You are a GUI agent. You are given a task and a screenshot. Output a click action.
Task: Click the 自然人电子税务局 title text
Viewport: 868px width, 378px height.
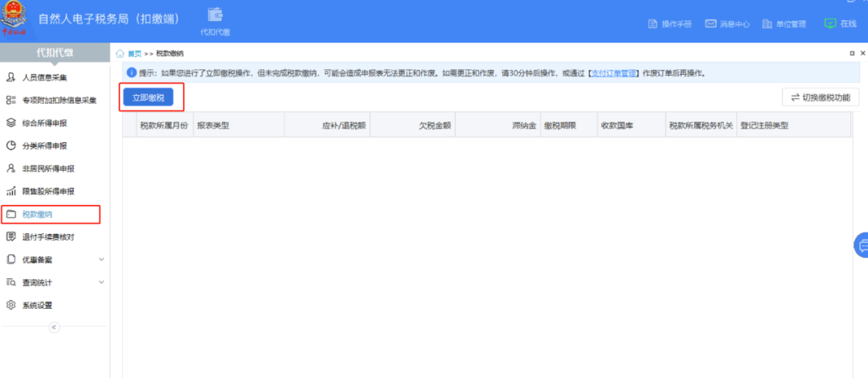pyautogui.click(x=109, y=18)
